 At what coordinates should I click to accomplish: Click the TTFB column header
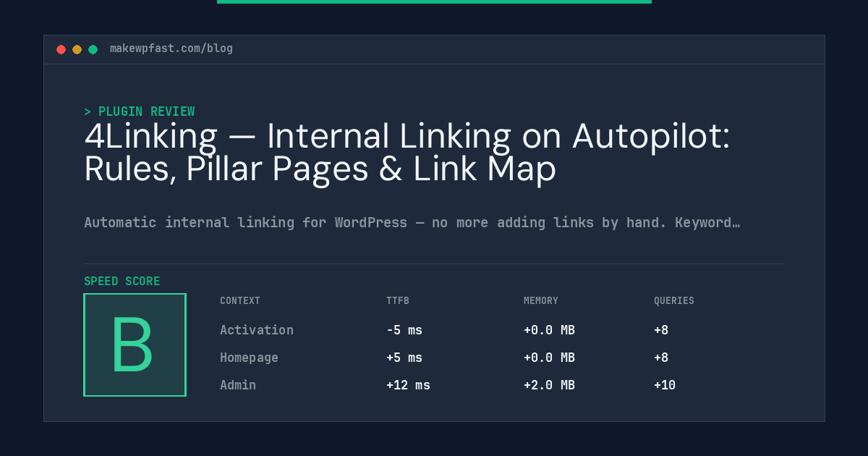coord(398,301)
